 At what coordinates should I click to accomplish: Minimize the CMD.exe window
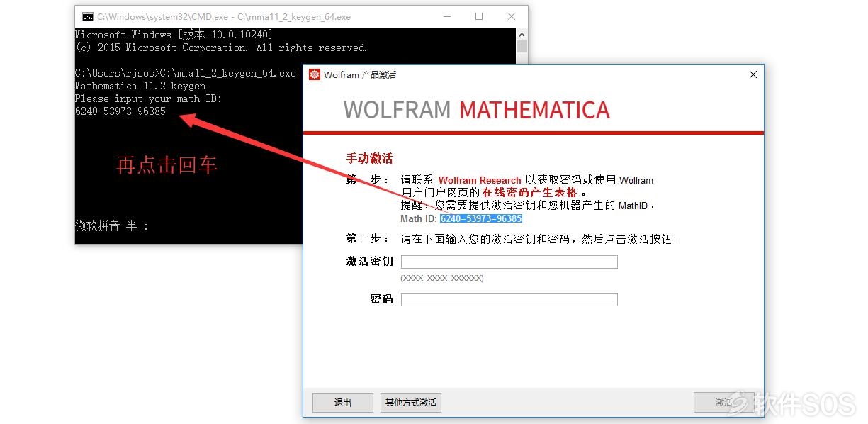point(446,16)
